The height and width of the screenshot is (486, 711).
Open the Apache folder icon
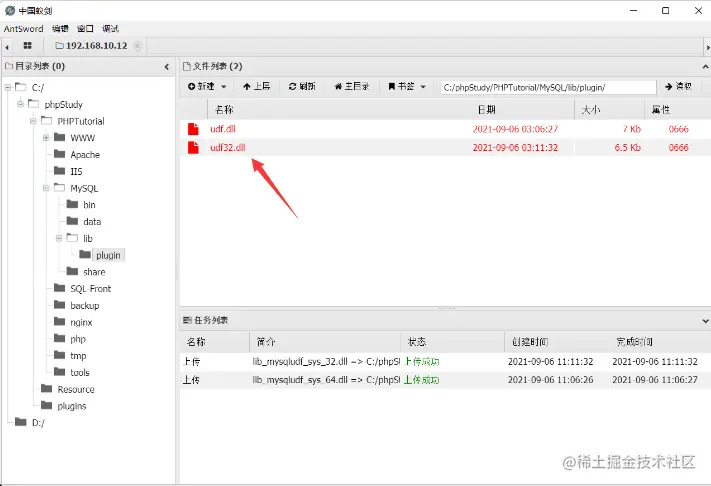pyautogui.click(x=59, y=154)
